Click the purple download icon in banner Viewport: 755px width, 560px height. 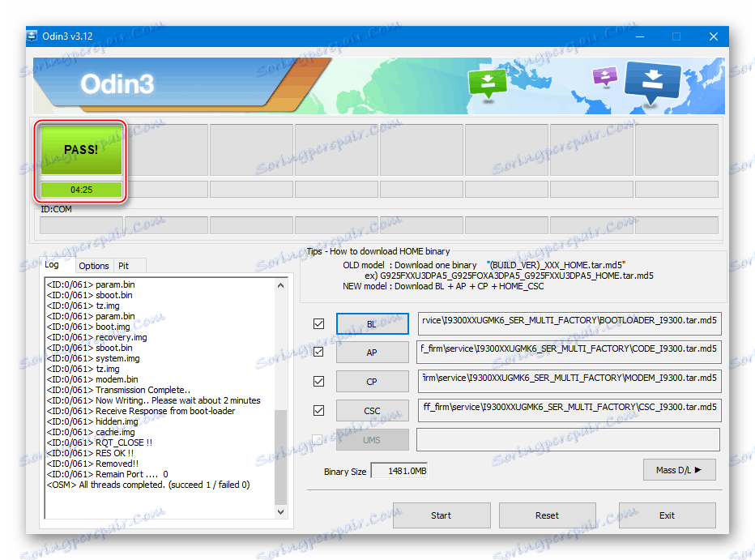pos(605,76)
